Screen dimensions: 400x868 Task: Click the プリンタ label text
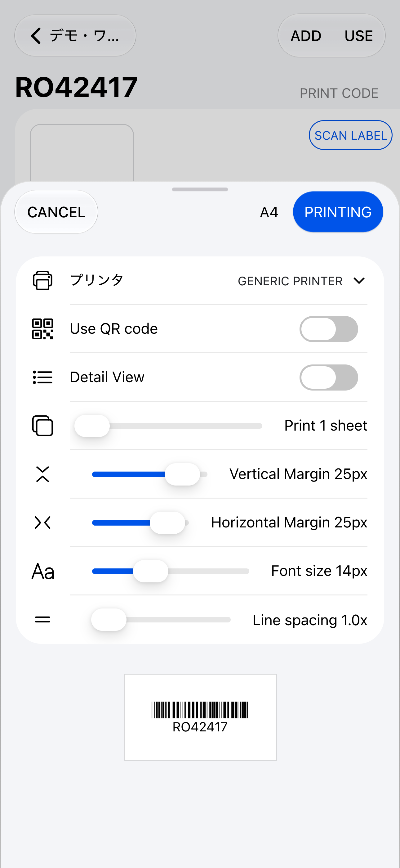point(97,280)
